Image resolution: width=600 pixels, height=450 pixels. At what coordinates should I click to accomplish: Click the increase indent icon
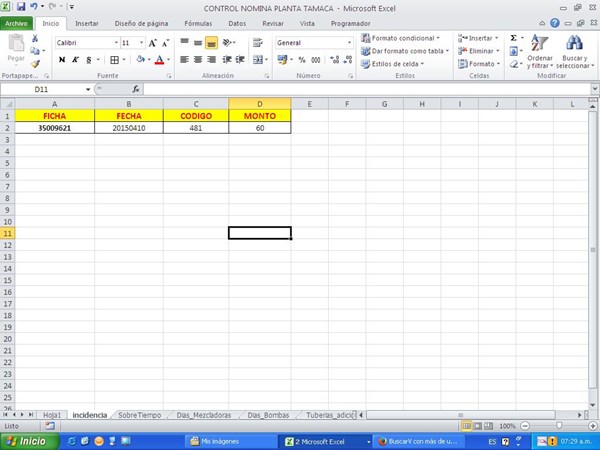pos(240,60)
